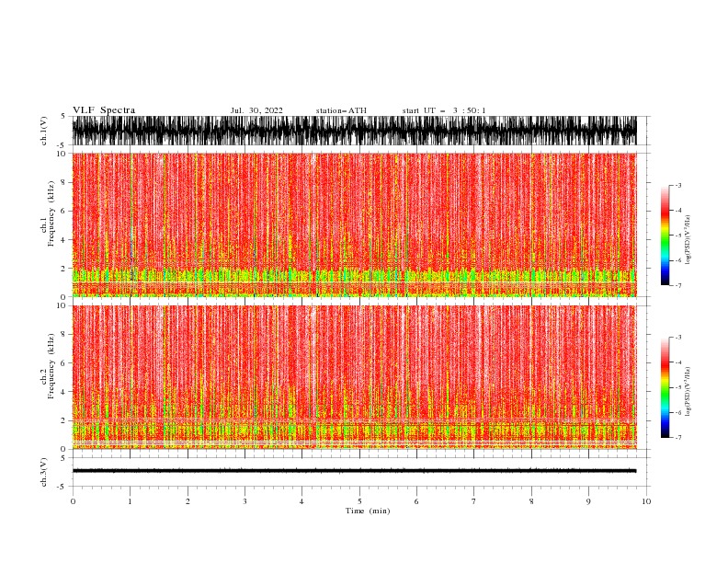728x563 pixels.
Task: Click the "-7" label on ch.1 color bar
Action: point(678,285)
